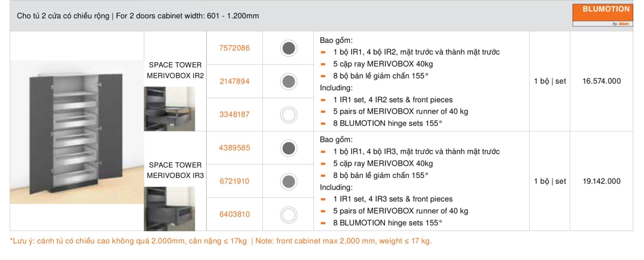Select dark gray swatch for code 7572086
The image size is (644, 260).
pyautogui.click(x=289, y=48)
